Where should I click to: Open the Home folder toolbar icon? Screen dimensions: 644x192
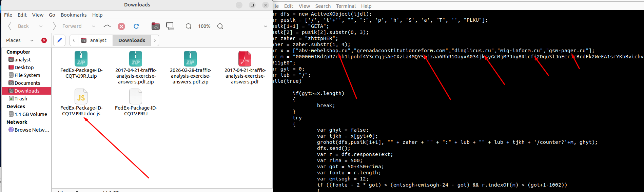(156, 26)
